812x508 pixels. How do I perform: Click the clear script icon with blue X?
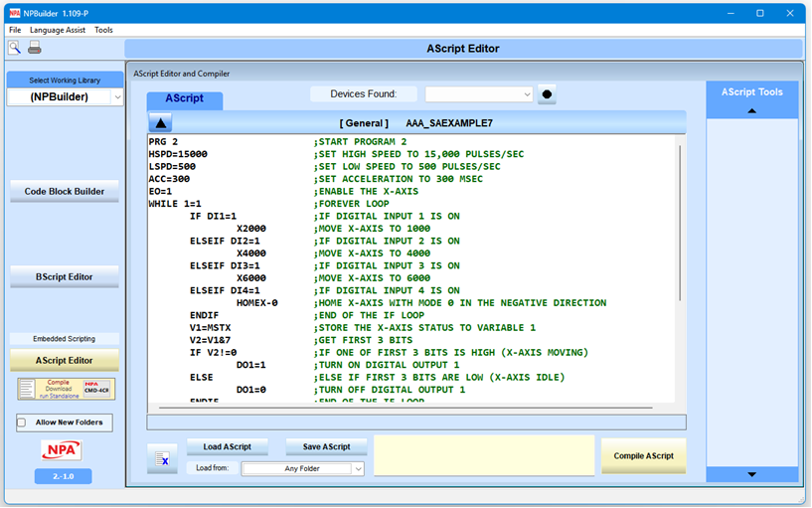tap(162, 459)
